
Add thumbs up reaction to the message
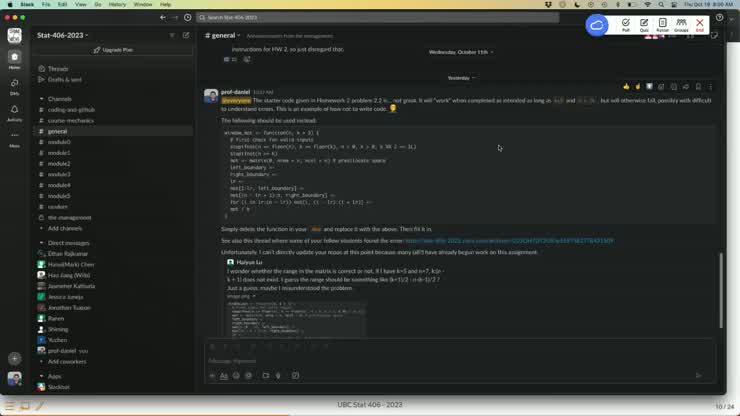pyautogui.click(x=626, y=87)
